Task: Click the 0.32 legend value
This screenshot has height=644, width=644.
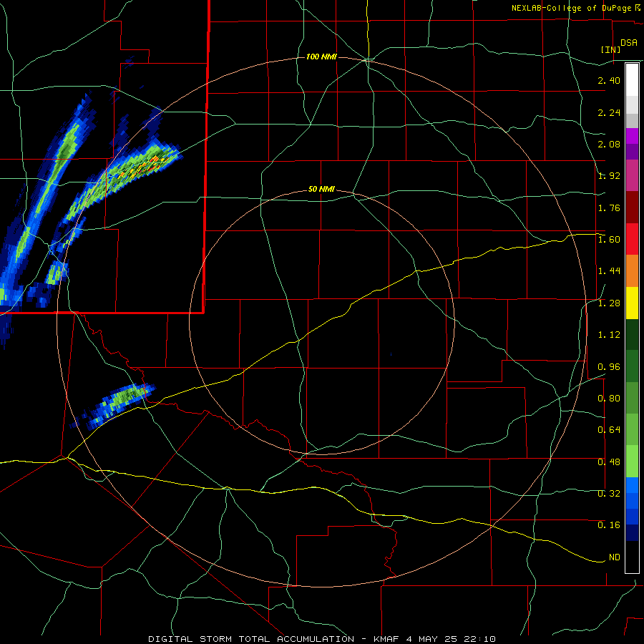Action: 609,494
